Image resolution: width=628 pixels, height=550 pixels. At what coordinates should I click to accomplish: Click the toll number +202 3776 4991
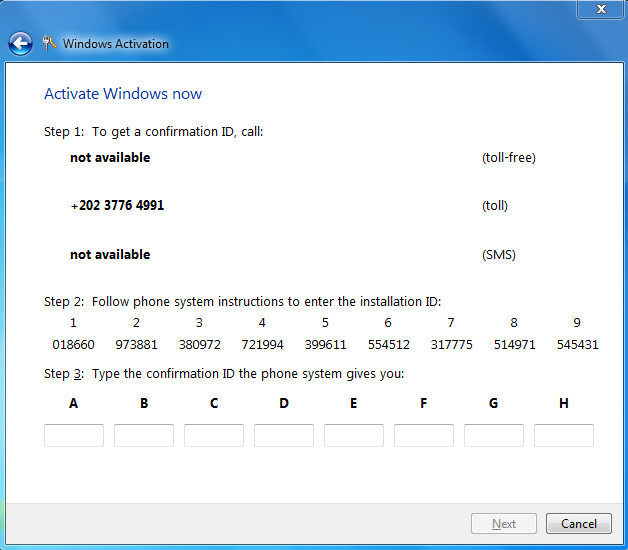pyautogui.click(x=117, y=205)
